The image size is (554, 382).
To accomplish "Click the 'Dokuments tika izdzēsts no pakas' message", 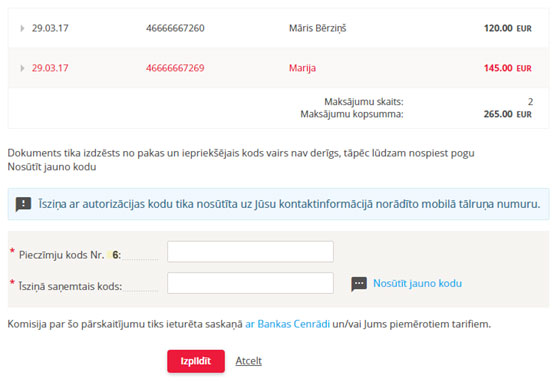I will click(241, 160).
